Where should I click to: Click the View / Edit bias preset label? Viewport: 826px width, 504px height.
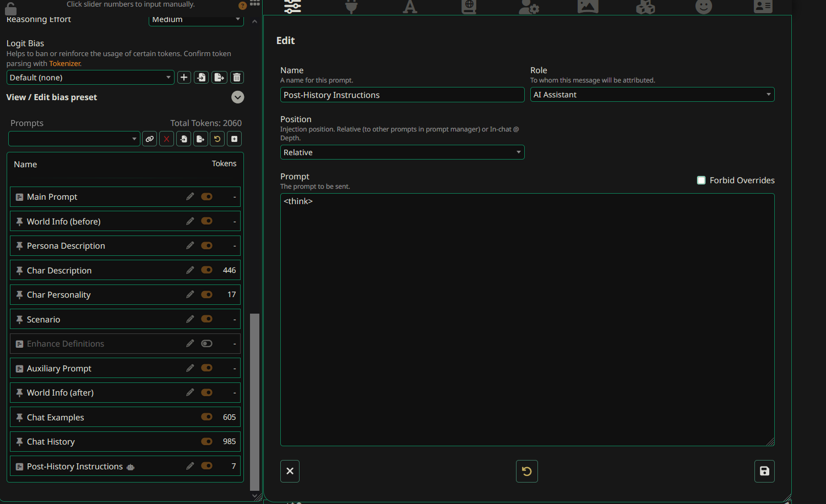[x=52, y=97]
